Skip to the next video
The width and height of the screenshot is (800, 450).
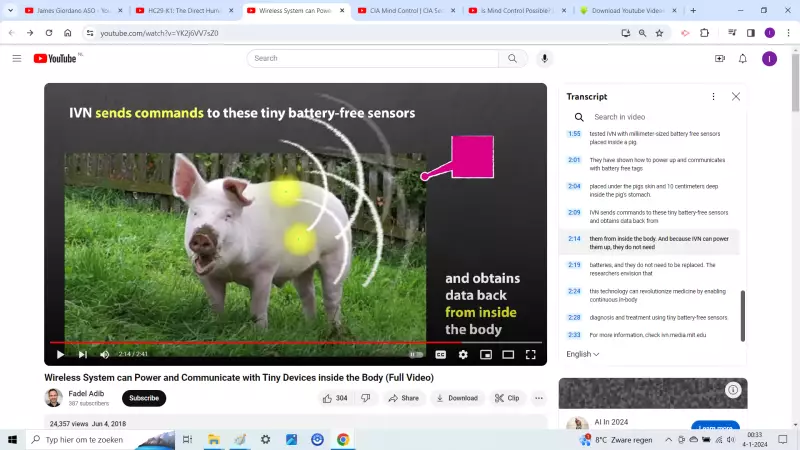click(83, 354)
